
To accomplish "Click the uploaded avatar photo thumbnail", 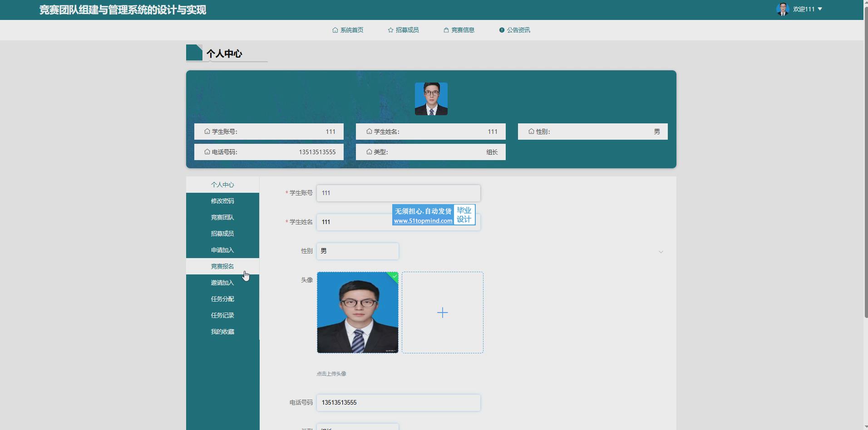I will [x=357, y=313].
